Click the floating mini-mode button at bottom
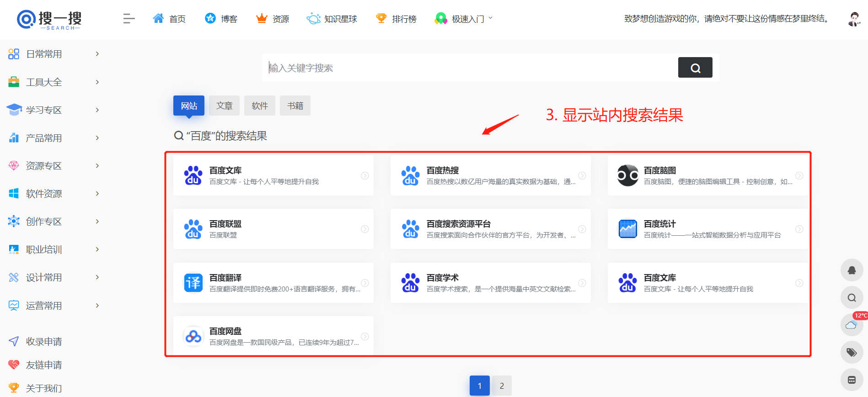Viewport: 868px width, 397px height. [x=852, y=380]
